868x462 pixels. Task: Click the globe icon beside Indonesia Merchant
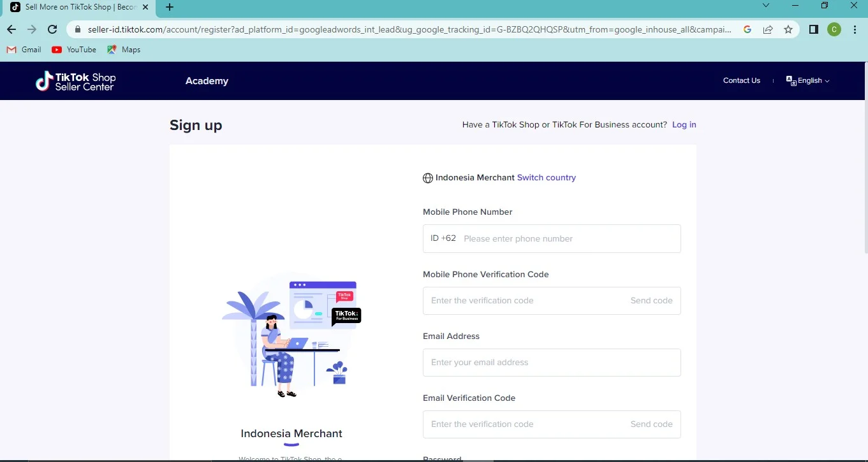click(428, 178)
